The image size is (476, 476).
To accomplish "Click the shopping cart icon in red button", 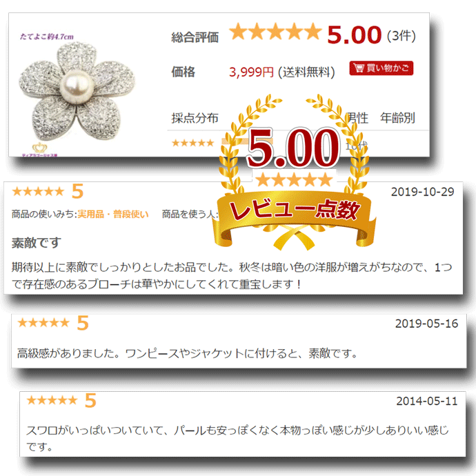I will (x=359, y=68).
